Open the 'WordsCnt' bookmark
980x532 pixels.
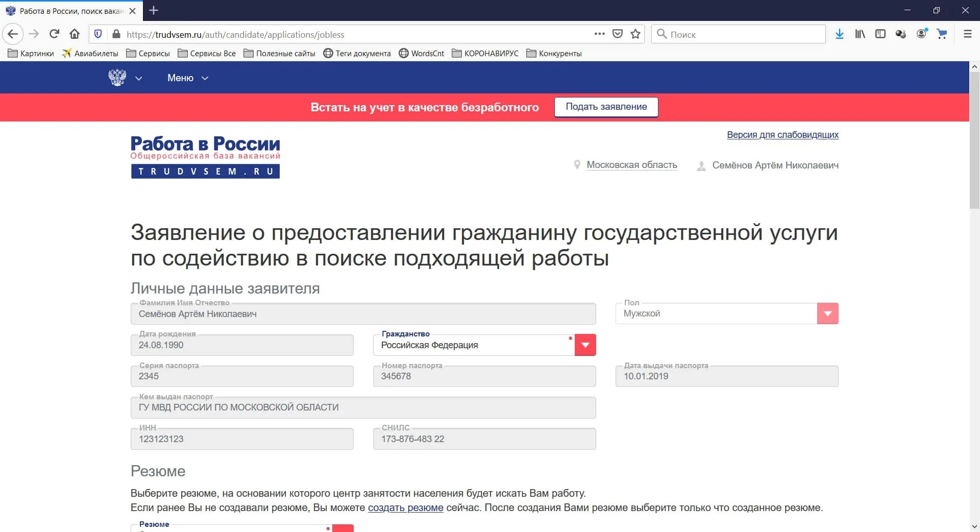click(421, 53)
